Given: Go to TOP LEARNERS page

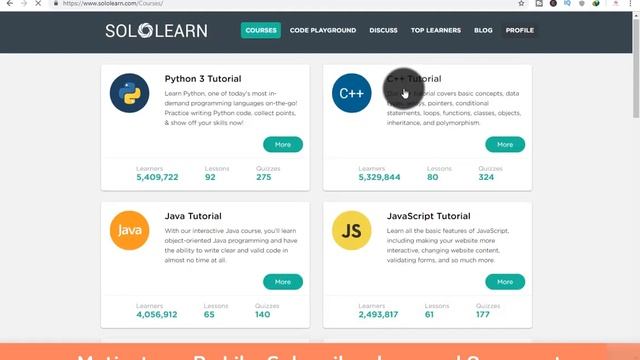Looking at the screenshot, I should (436, 30).
